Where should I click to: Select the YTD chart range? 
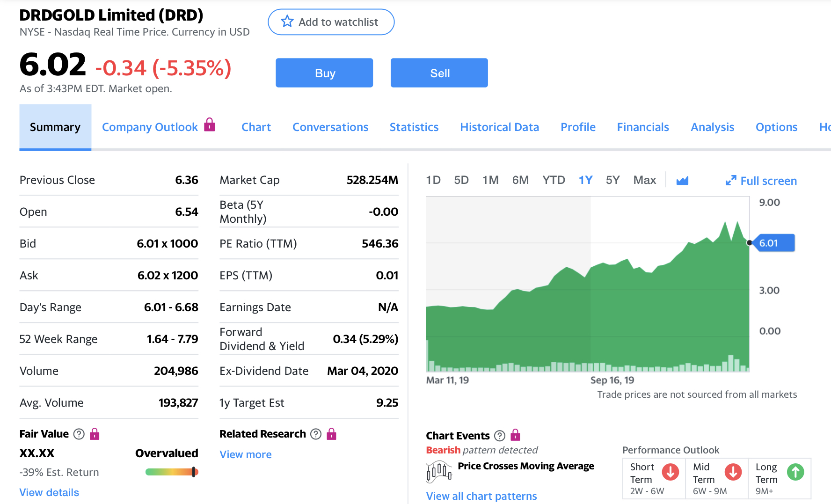coord(554,180)
